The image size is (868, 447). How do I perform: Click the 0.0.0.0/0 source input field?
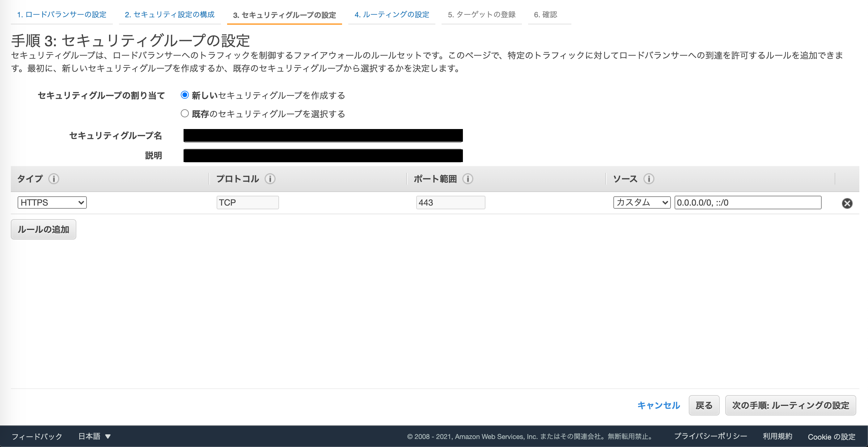[x=748, y=202]
